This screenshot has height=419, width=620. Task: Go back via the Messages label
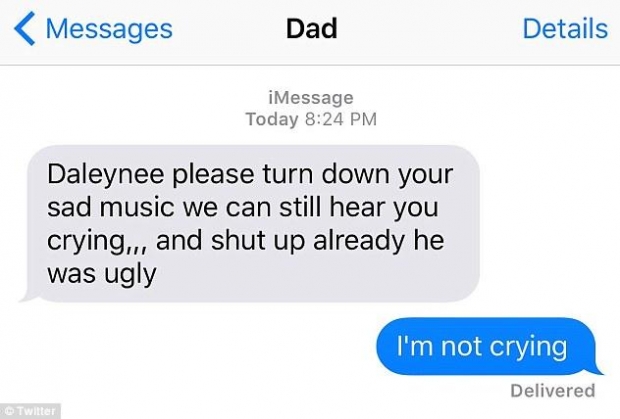109,29
